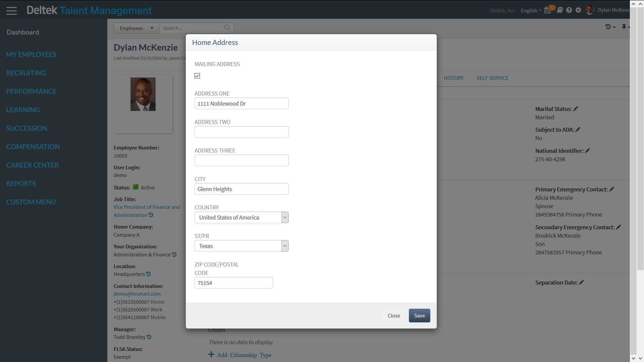Image resolution: width=644 pixels, height=362 pixels.
Task: Open the English language selector
Action: point(531,11)
